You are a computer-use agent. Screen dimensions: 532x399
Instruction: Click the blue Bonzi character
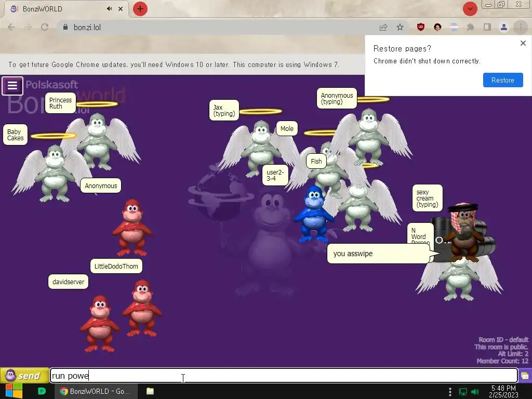pyautogui.click(x=314, y=215)
